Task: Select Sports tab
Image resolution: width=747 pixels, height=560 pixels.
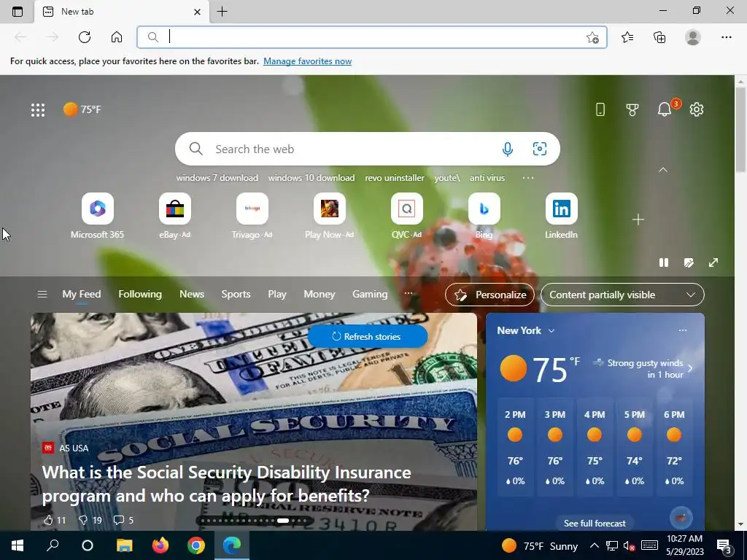Action: (x=236, y=295)
